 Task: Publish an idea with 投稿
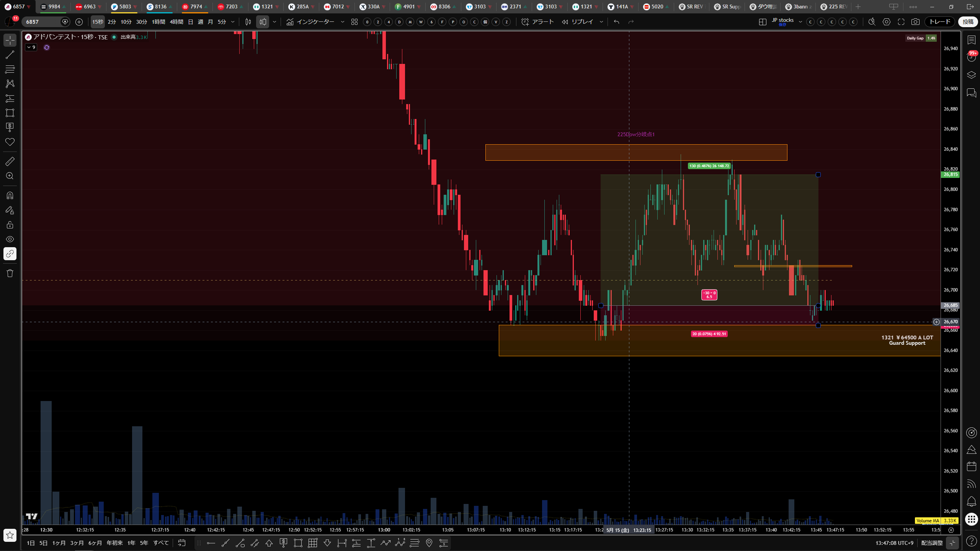pos(968,22)
